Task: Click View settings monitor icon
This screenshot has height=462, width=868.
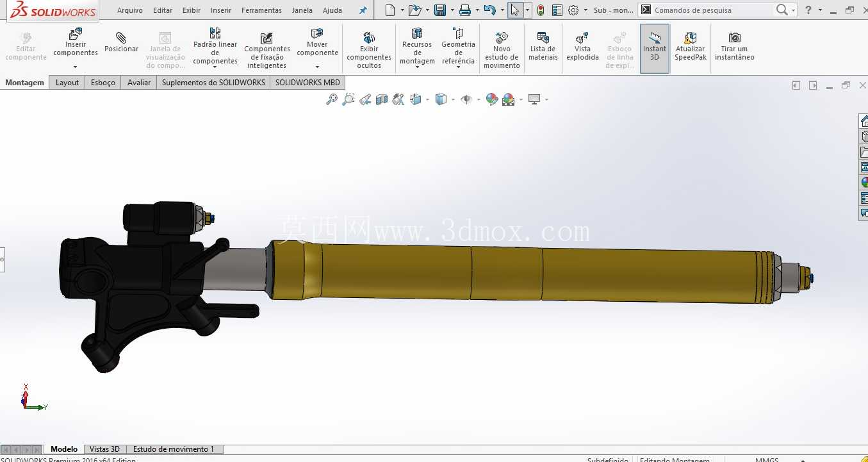Action: (534, 99)
